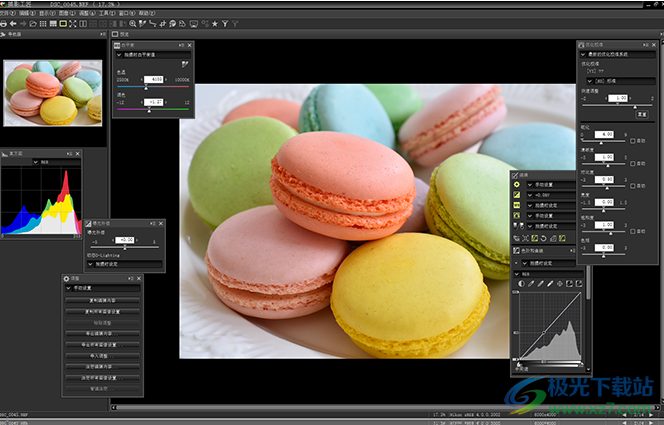Image resolution: width=664 pixels, height=425 pixels.
Task: Open the Image (图像) menu
Action: click(x=67, y=13)
